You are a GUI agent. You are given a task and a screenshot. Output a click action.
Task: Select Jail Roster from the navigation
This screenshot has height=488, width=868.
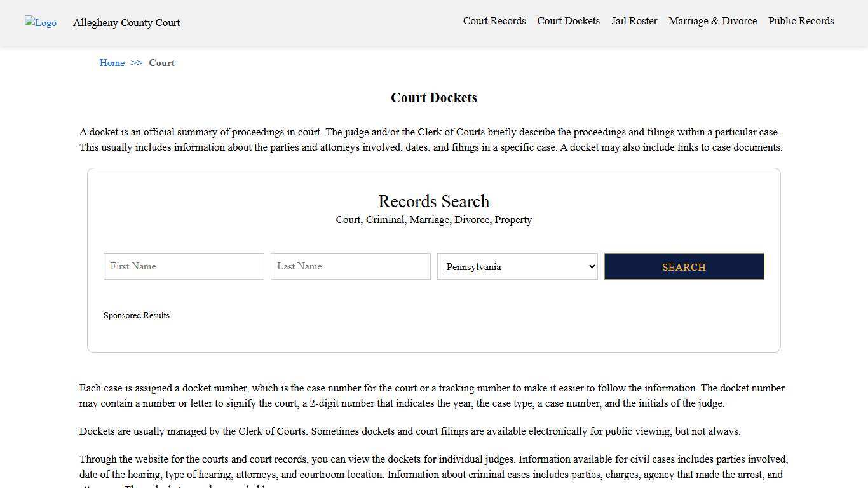tap(634, 21)
